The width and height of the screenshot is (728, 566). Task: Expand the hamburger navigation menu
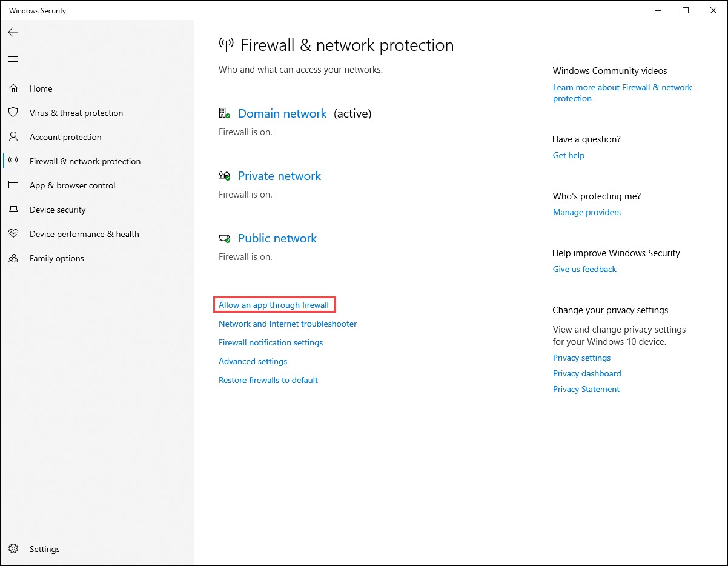pos(13,59)
